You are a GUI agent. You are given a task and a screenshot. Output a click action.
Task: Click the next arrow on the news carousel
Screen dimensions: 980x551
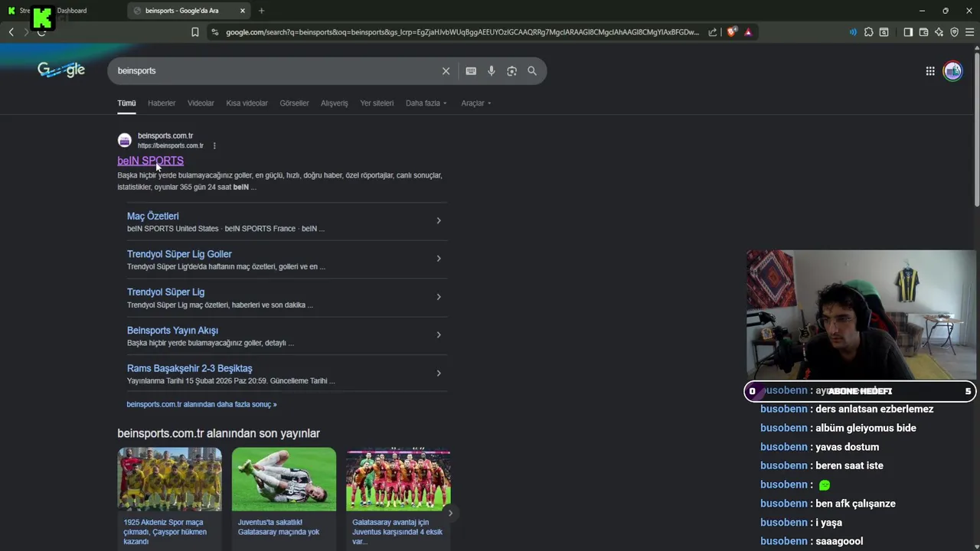(x=450, y=514)
